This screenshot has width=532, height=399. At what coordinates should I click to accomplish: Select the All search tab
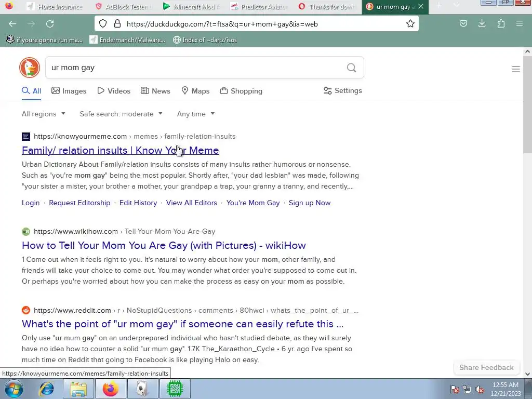tap(32, 91)
